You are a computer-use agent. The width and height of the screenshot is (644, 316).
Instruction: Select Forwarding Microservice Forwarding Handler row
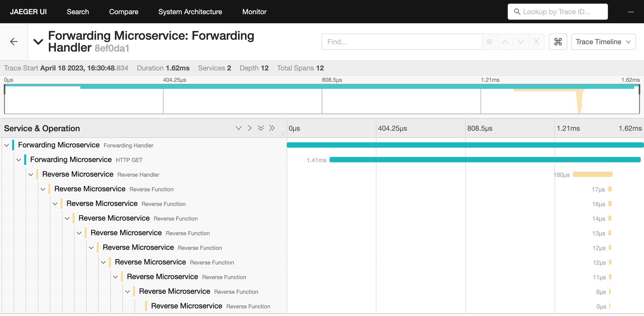coord(86,145)
